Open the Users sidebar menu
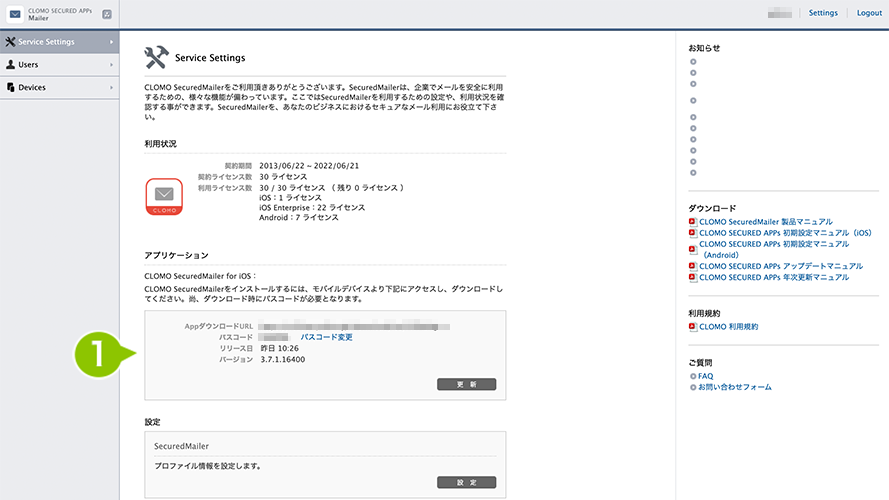This screenshot has width=889, height=500. click(x=60, y=65)
